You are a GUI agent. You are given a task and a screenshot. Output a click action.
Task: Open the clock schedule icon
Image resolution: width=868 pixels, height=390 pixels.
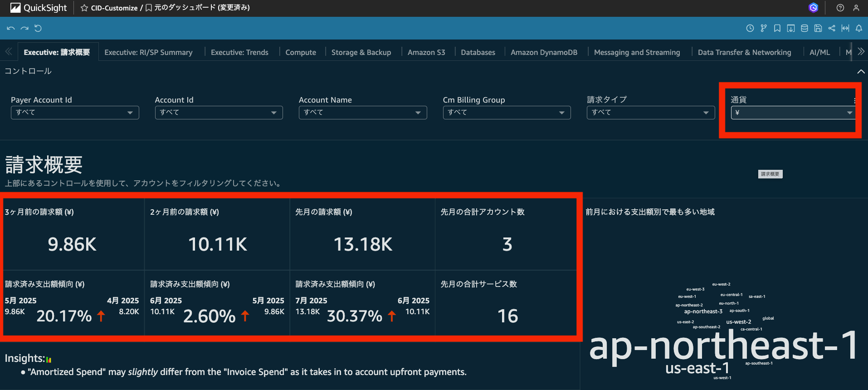pos(750,28)
